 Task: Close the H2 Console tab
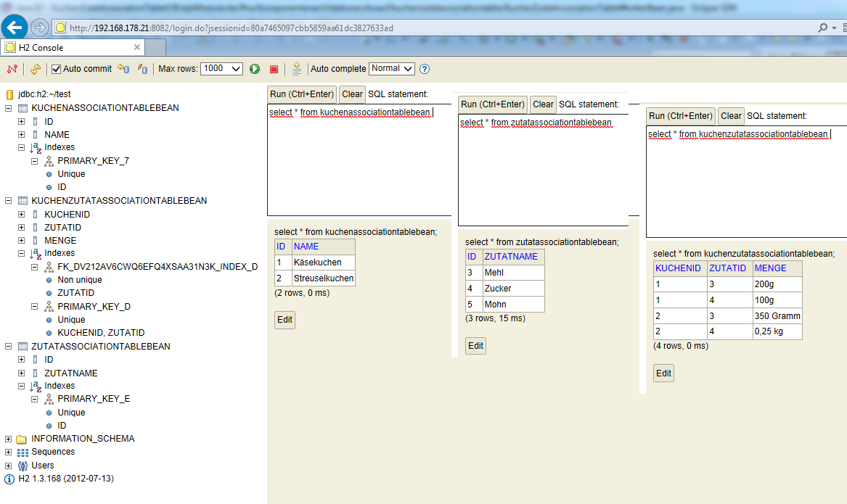137,47
